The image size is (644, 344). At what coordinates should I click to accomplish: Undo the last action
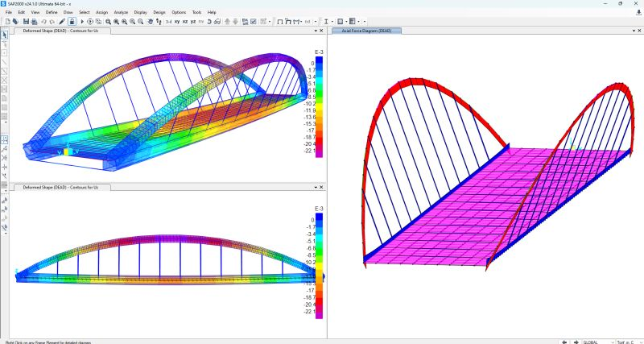click(43, 22)
